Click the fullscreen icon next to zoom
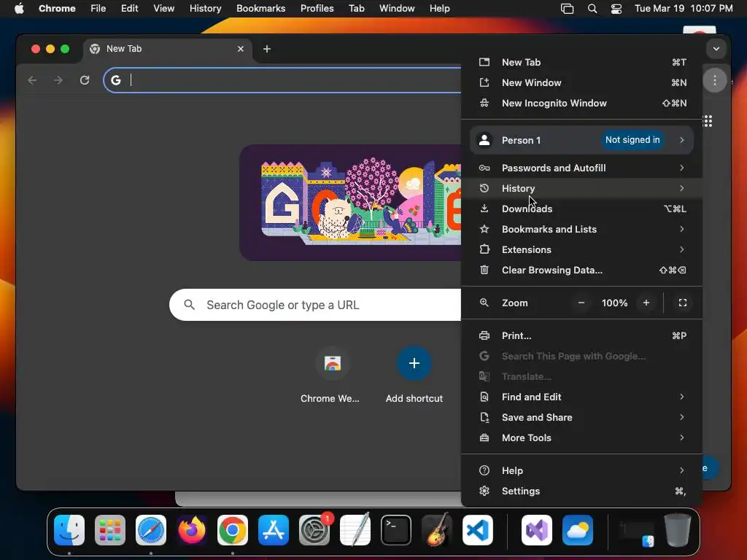 683,303
